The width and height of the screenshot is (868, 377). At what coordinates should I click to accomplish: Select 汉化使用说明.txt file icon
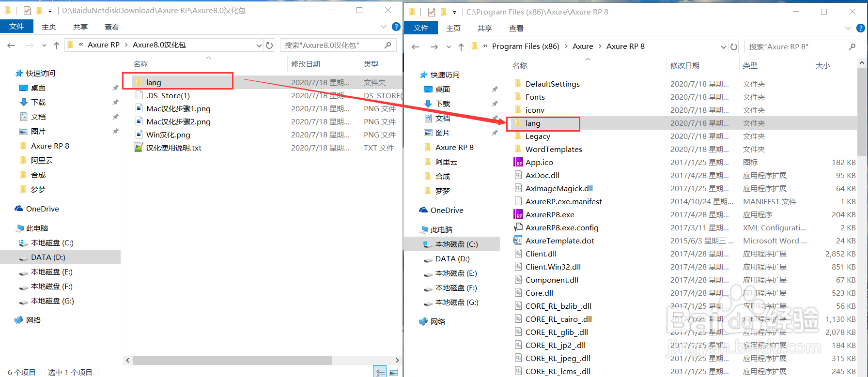click(x=139, y=148)
